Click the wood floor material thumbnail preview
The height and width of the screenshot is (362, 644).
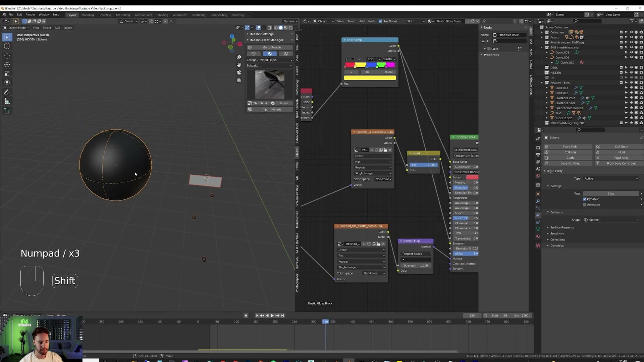point(270,84)
